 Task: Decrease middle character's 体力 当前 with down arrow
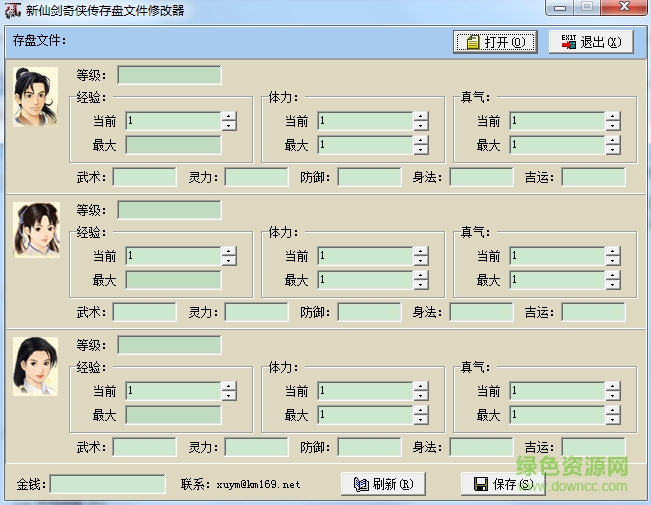click(x=421, y=261)
